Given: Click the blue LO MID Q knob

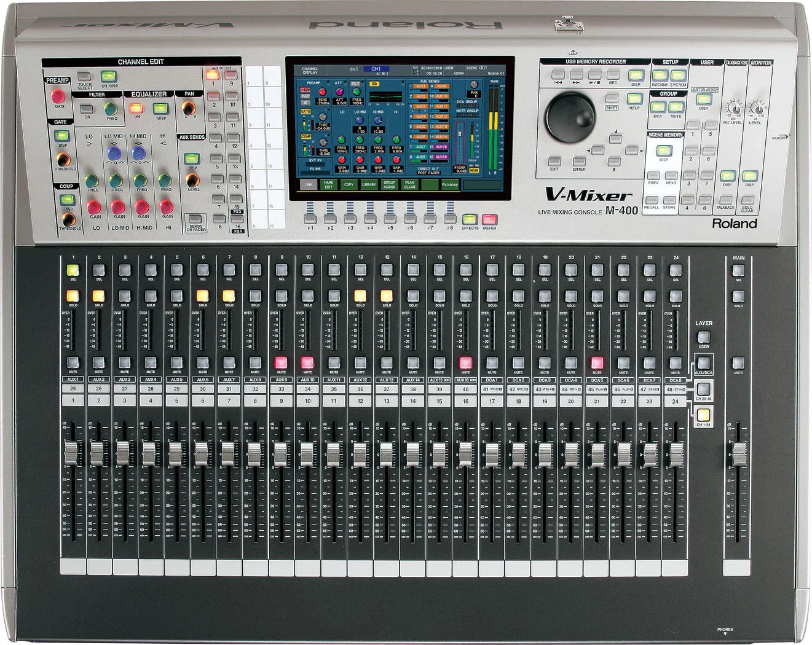Looking at the screenshot, I should 114,153.
